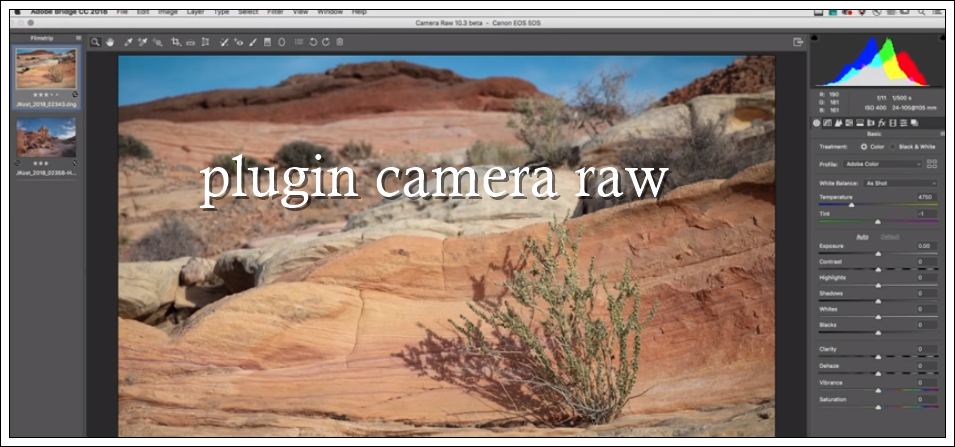Open the Adobe Bridge CC 2018 app menu
Image resolution: width=955 pixels, height=447 pixels.
coord(70,12)
